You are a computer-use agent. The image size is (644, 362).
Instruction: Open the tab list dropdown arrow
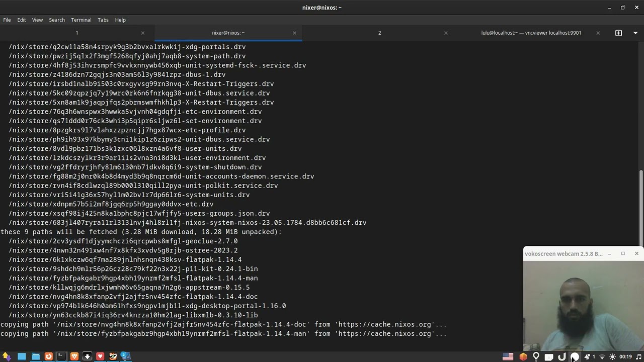(x=635, y=33)
